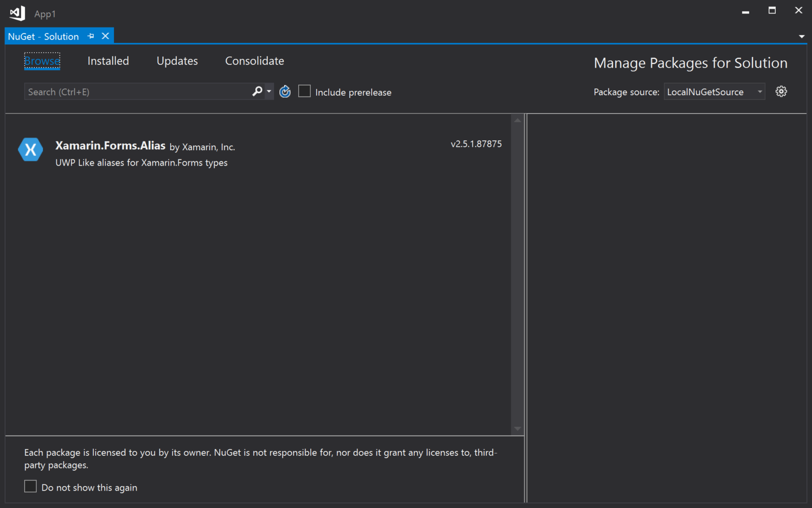This screenshot has width=812, height=508.
Task: Check Do not show this again
Action: click(x=30, y=487)
